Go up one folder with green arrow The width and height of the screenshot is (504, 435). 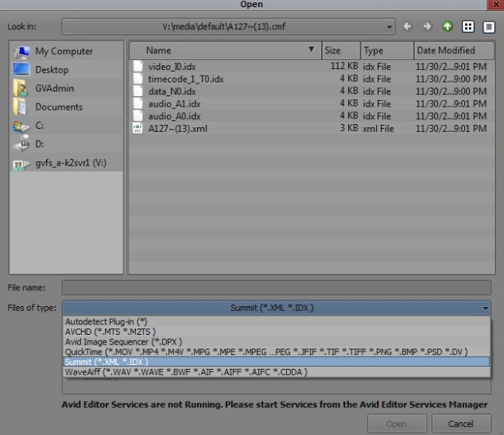click(x=448, y=26)
